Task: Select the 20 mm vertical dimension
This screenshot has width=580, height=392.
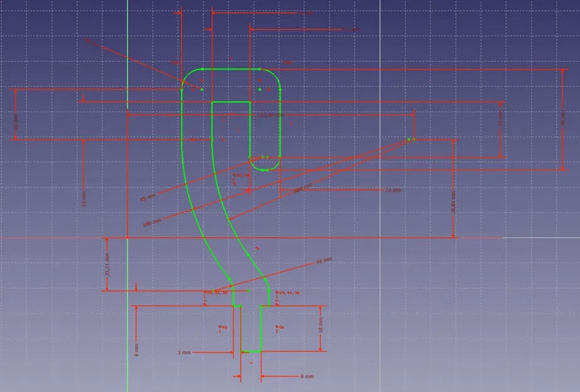Action: [x=16, y=121]
